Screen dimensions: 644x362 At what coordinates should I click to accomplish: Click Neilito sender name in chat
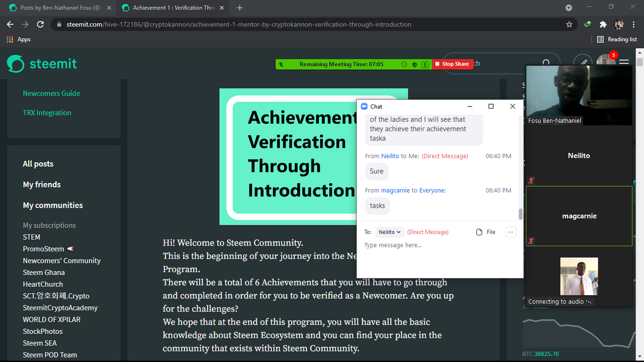click(x=390, y=156)
